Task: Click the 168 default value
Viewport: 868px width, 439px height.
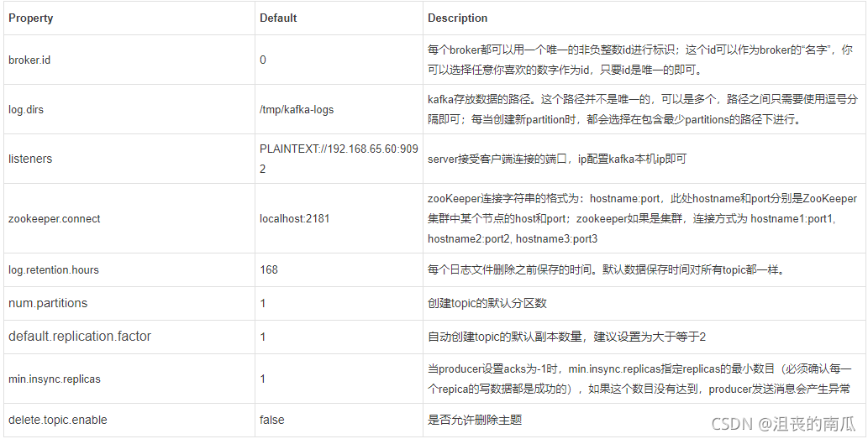Action: pyautogui.click(x=269, y=269)
